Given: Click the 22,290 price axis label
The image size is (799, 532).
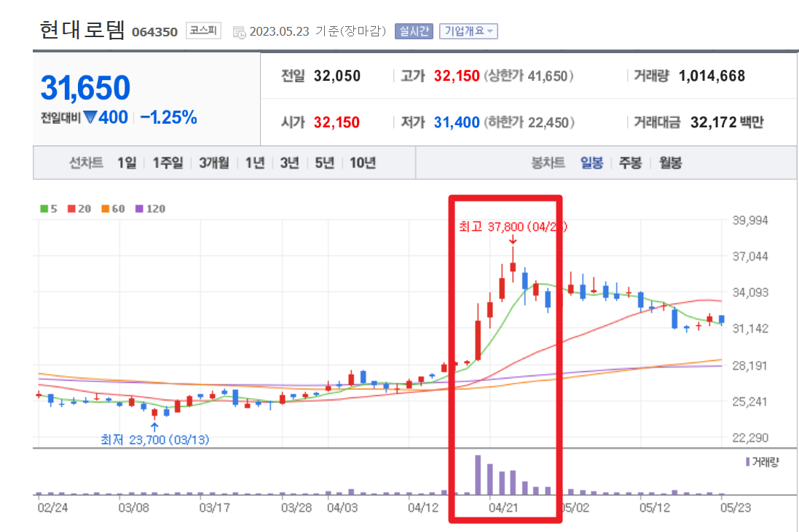Looking at the screenshot, I should (750, 438).
